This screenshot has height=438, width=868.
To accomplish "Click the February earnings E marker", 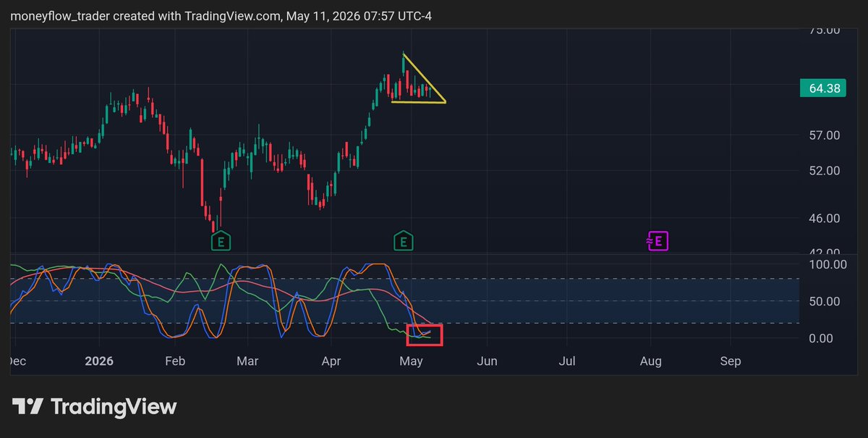I will [221, 241].
